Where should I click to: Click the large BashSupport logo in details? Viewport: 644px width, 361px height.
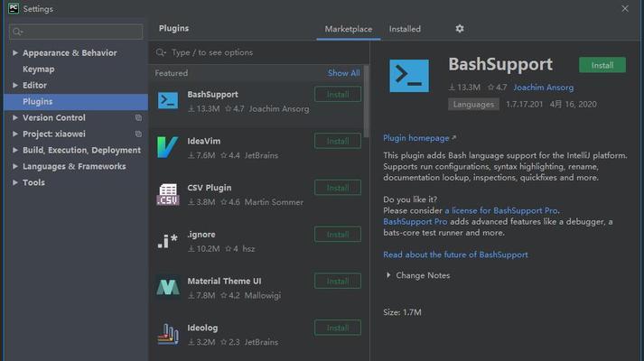pos(409,76)
